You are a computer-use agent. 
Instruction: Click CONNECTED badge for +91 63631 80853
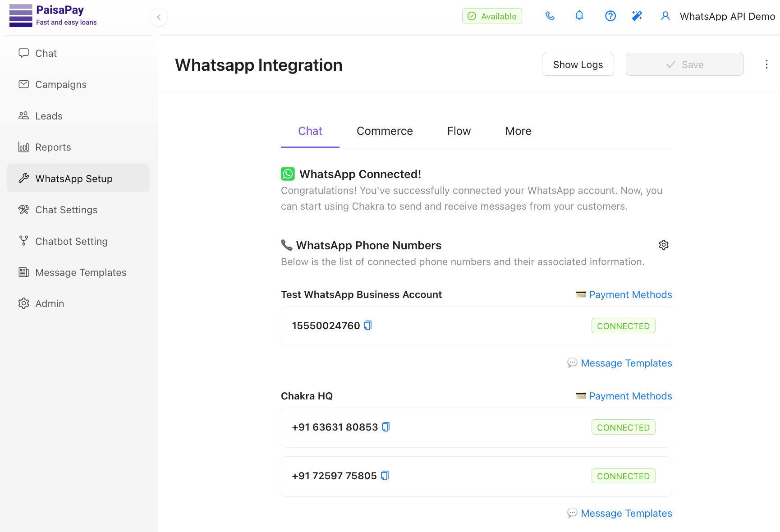[624, 427]
